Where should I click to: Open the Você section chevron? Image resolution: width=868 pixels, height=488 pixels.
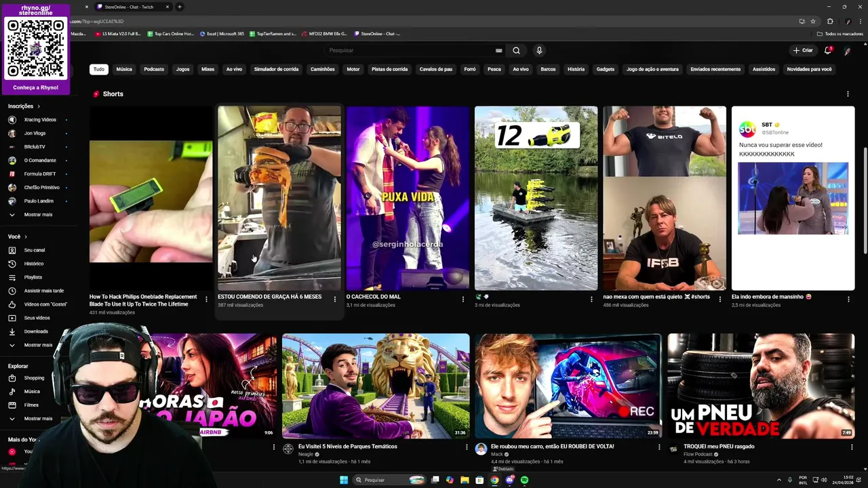[26, 237]
